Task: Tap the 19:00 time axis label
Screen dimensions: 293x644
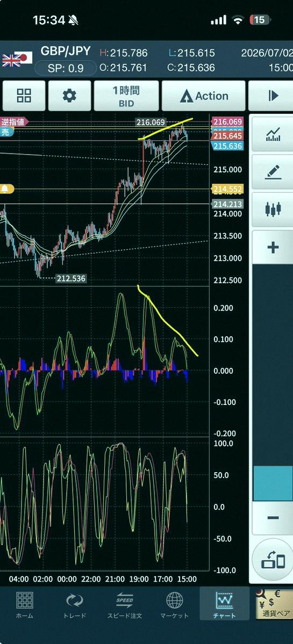Action: pos(139,579)
